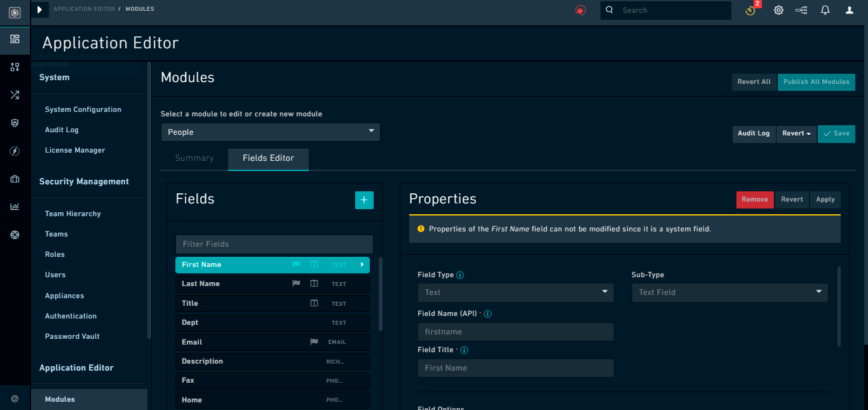868x410 pixels.
Task: Click inside the Filter Fields input
Action: click(274, 244)
